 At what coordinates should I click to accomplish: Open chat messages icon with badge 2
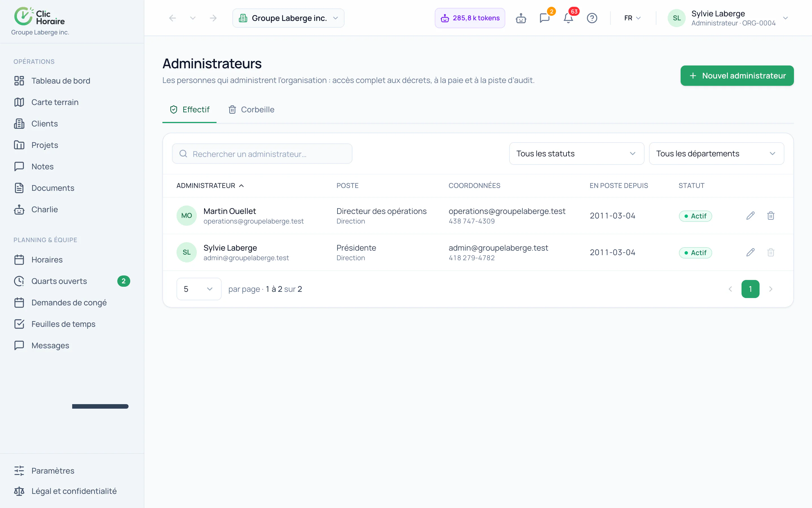545,18
